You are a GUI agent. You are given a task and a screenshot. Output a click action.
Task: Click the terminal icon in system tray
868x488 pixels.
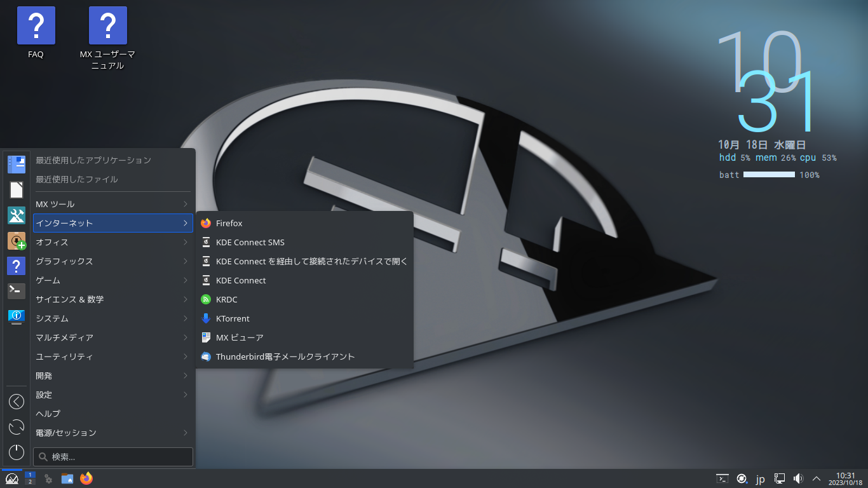(722, 478)
